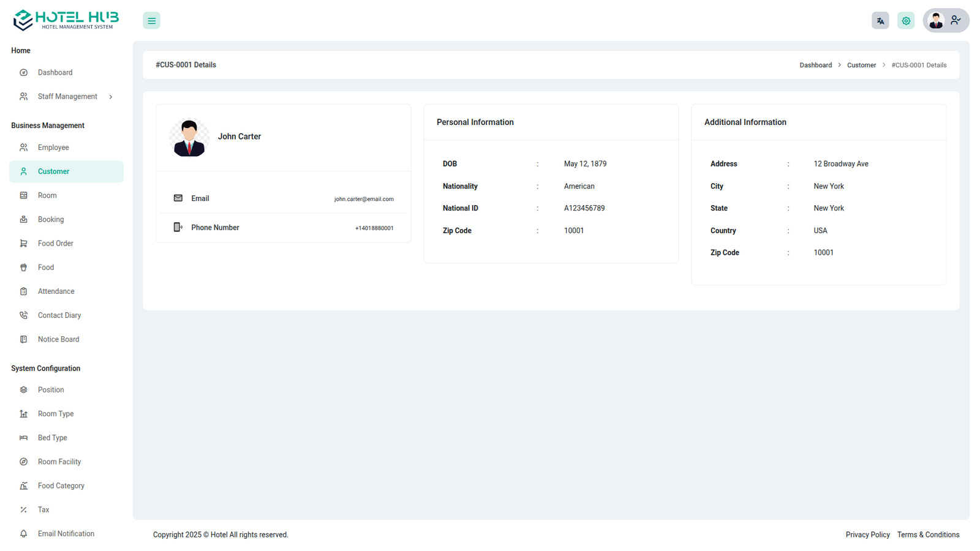Click the Dashboard breadcrumb link
This screenshot has width=980, height=551.
pyautogui.click(x=815, y=66)
